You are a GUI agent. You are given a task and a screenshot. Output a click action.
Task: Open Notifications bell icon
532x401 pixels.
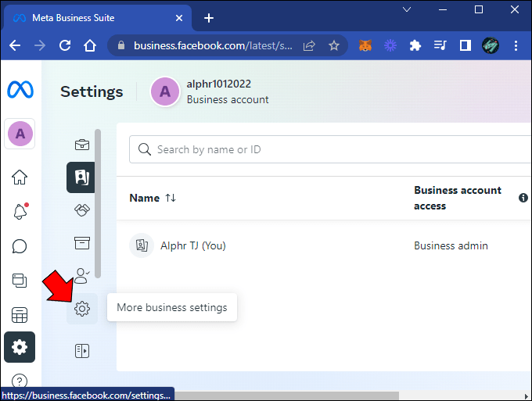point(20,212)
